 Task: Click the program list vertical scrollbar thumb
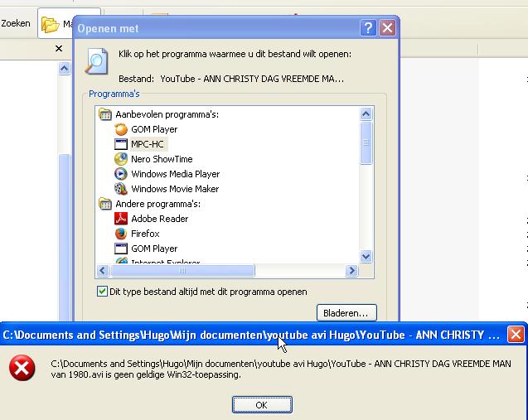point(366,142)
